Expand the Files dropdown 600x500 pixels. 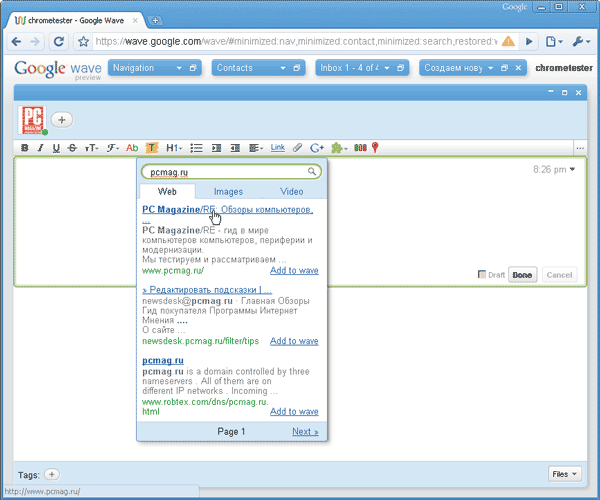pyautogui.click(x=565, y=474)
